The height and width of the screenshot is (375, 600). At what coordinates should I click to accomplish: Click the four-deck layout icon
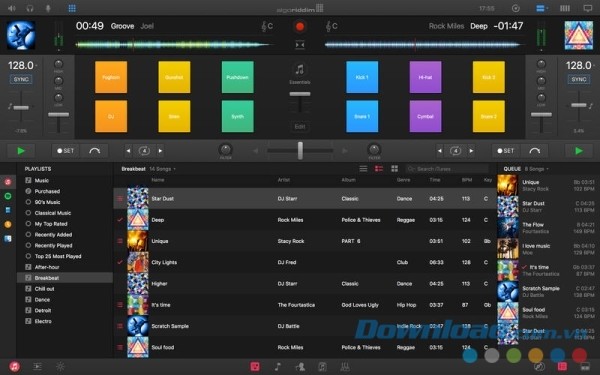point(565,8)
